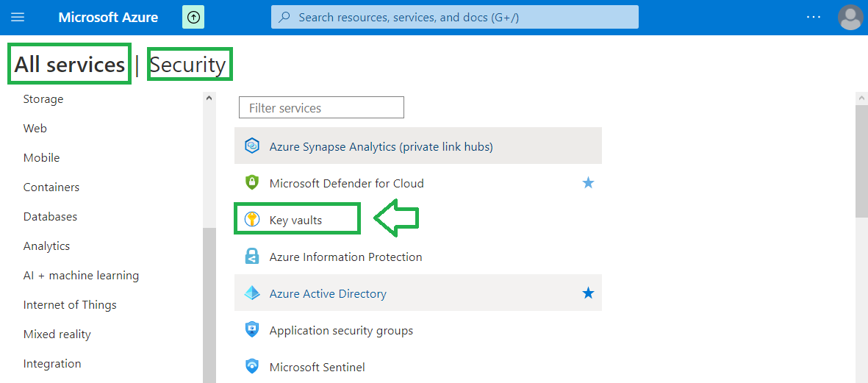
Task: Click the Azure Information Protection icon
Action: 252,257
